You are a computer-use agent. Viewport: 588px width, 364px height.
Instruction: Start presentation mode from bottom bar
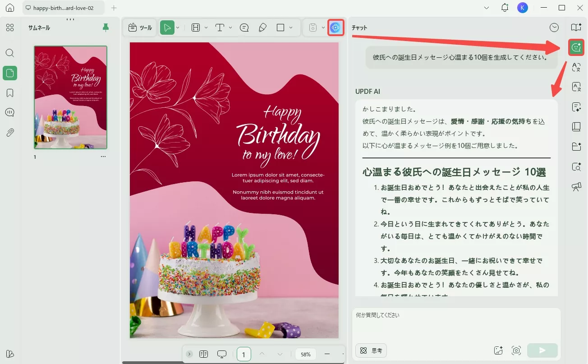[221, 354]
